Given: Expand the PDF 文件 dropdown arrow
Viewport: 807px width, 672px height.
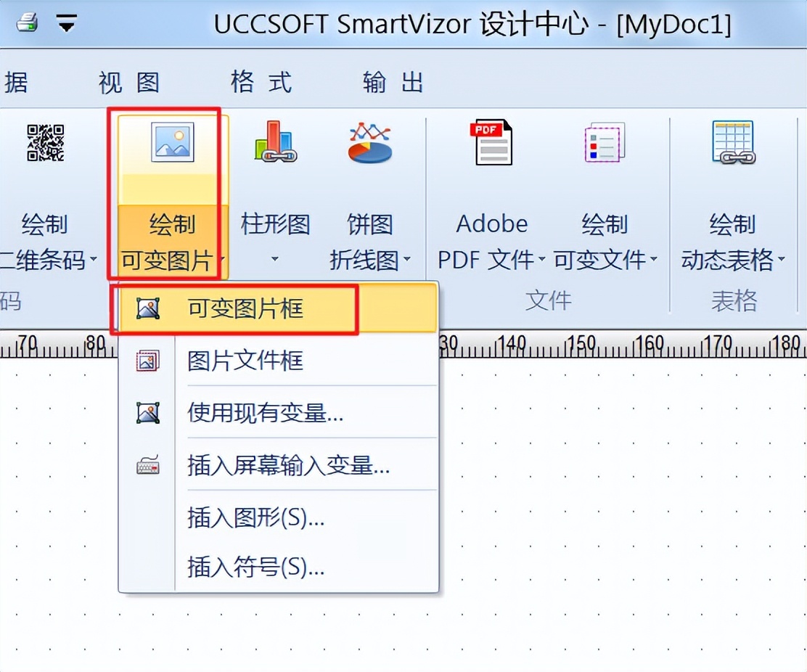Looking at the screenshot, I should tap(542, 258).
